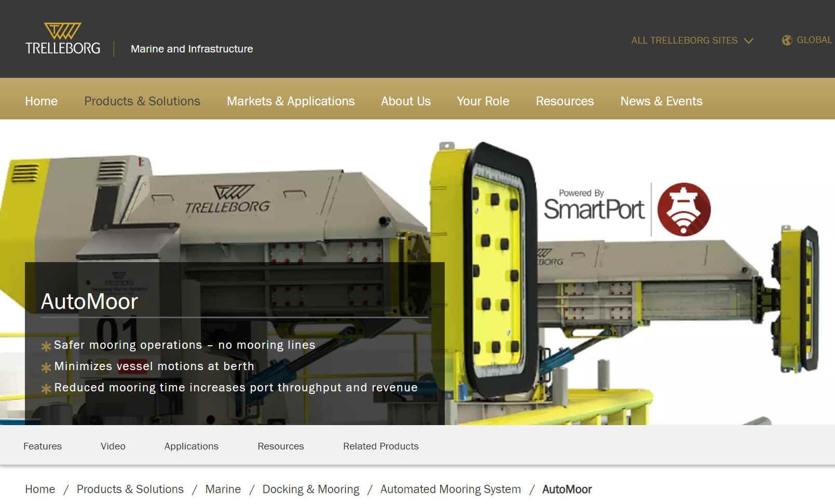Screen dimensions: 835x504
Task: Open the About Us menu
Action: 406,101
